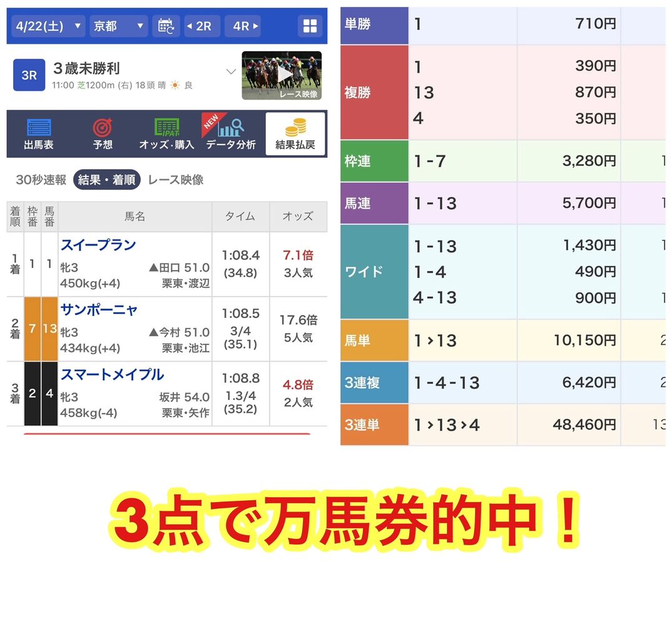Click the 1:08.4 time cell
Image resolution: width=672 pixels, height=641 pixels.
tap(241, 264)
